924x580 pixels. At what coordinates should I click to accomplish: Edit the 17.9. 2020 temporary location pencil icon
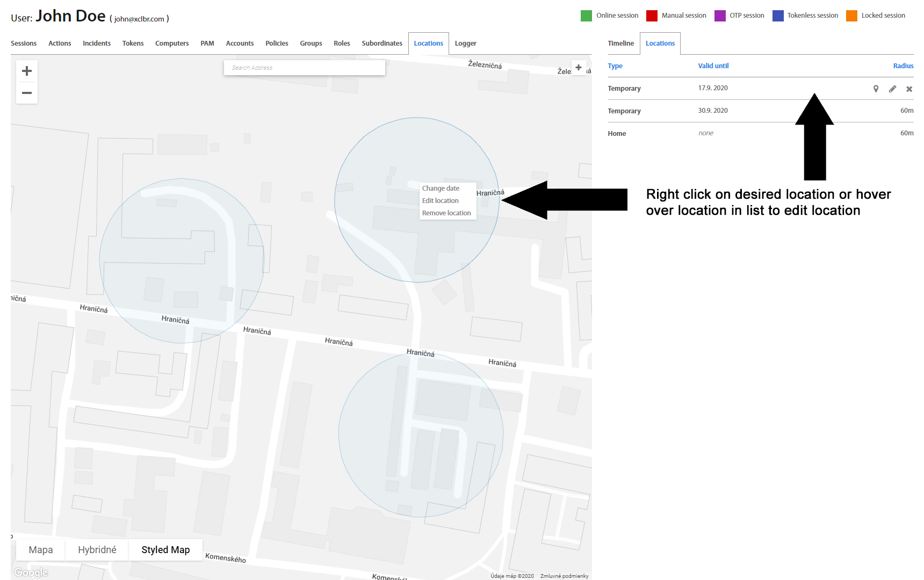coord(892,89)
